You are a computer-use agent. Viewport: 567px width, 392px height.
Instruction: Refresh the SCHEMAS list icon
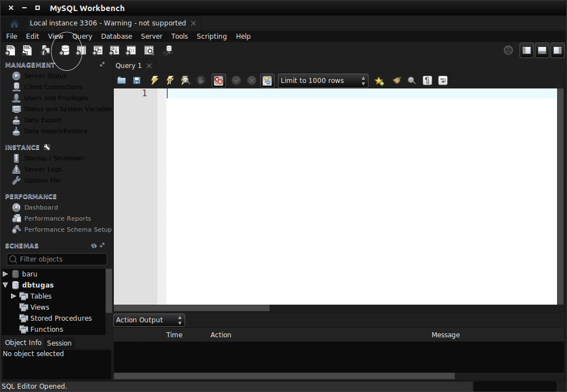click(94, 245)
